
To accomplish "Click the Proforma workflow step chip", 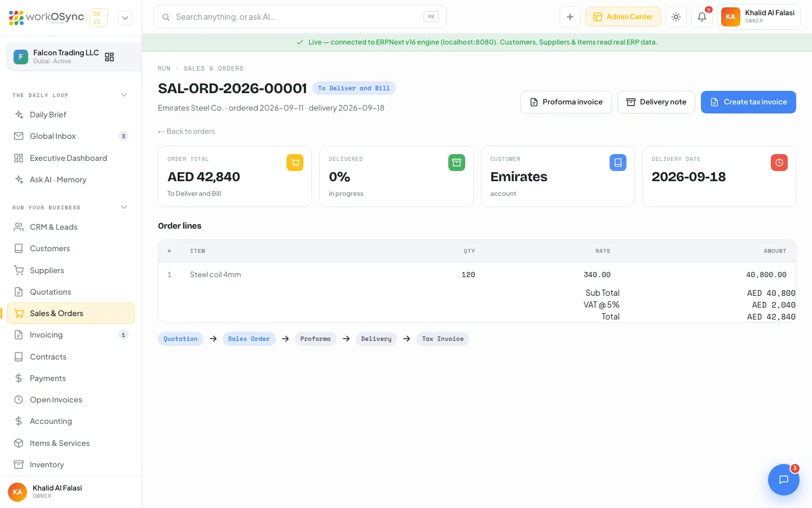I will click(315, 339).
